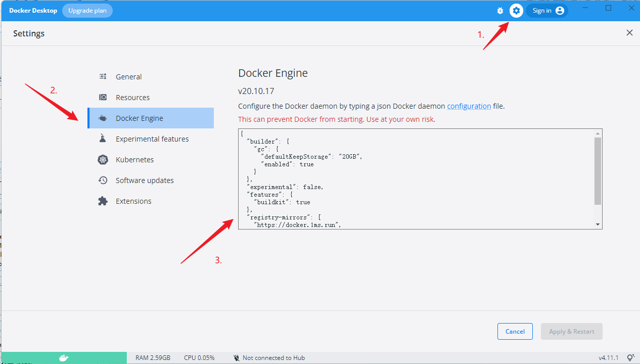The height and width of the screenshot is (364, 640).
Task: Click the Sign in button
Action: pos(547,11)
